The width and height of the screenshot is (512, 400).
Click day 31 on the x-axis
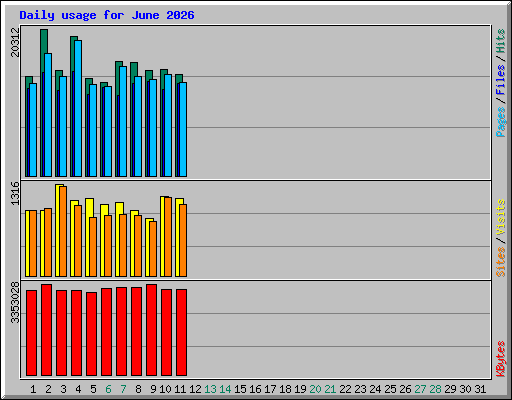click(480, 389)
